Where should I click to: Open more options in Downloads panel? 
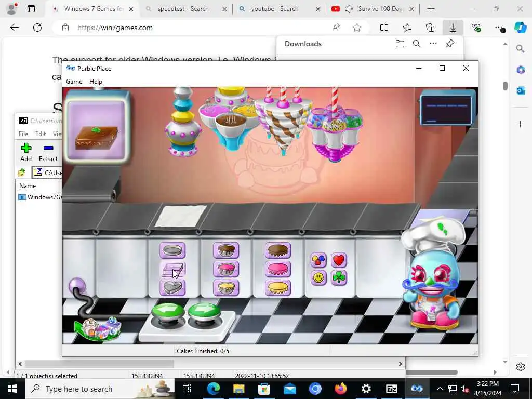pyautogui.click(x=433, y=44)
